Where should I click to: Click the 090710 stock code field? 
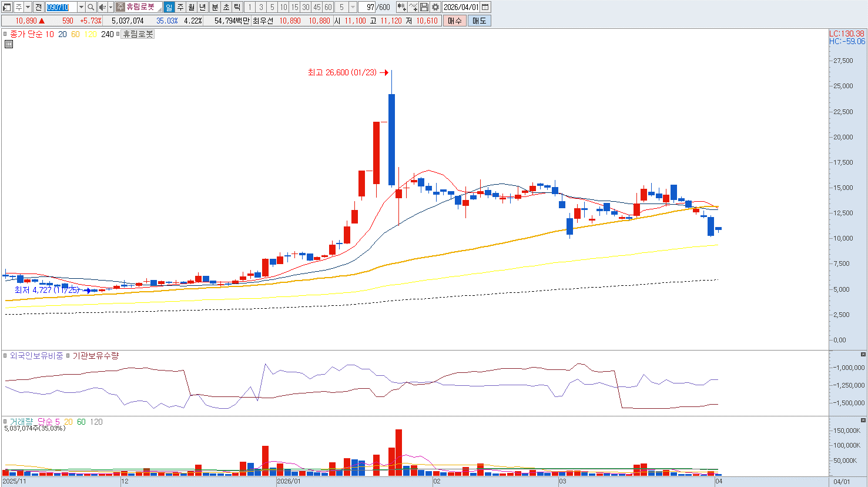click(x=62, y=7)
